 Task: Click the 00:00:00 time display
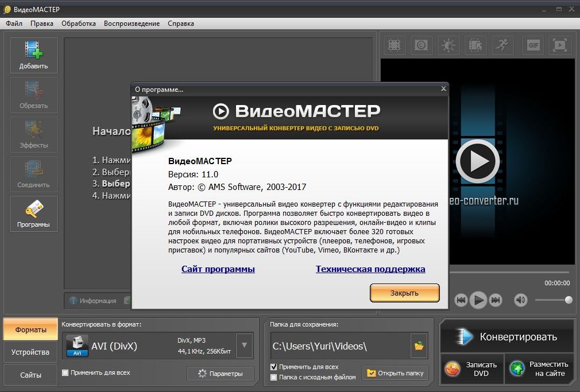tap(557, 283)
